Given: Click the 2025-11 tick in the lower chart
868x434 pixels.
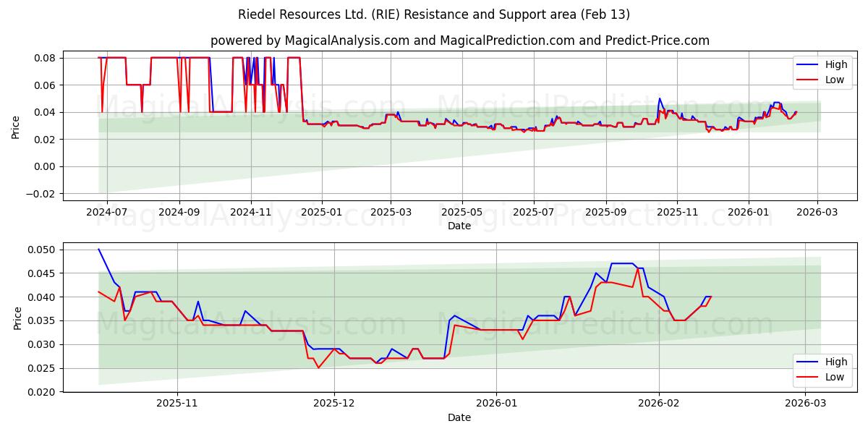Looking at the screenshot, I should click(177, 405).
